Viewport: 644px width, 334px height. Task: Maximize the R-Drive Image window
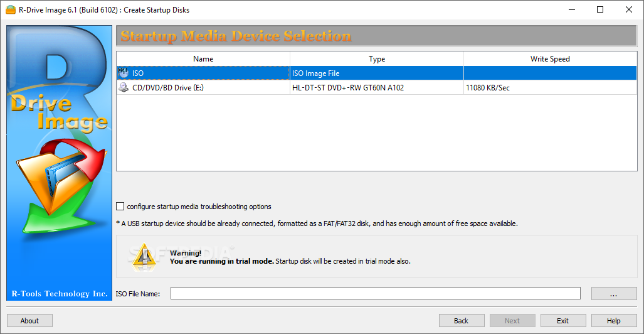600,10
